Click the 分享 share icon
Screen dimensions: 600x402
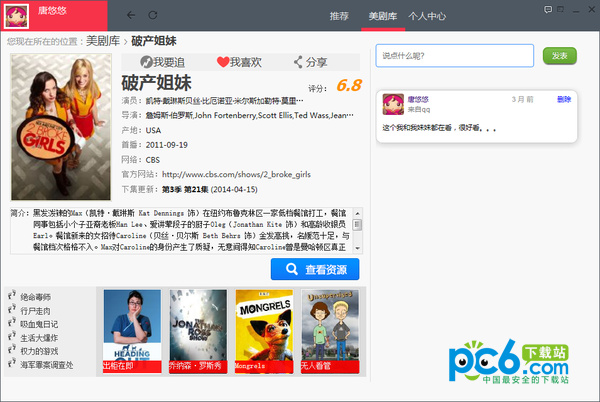point(296,62)
